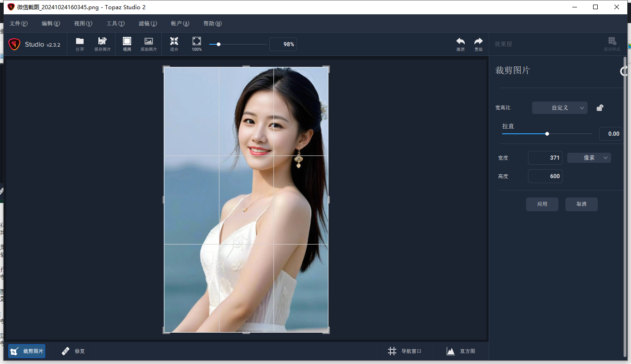Click the zoom slider handle

point(218,44)
